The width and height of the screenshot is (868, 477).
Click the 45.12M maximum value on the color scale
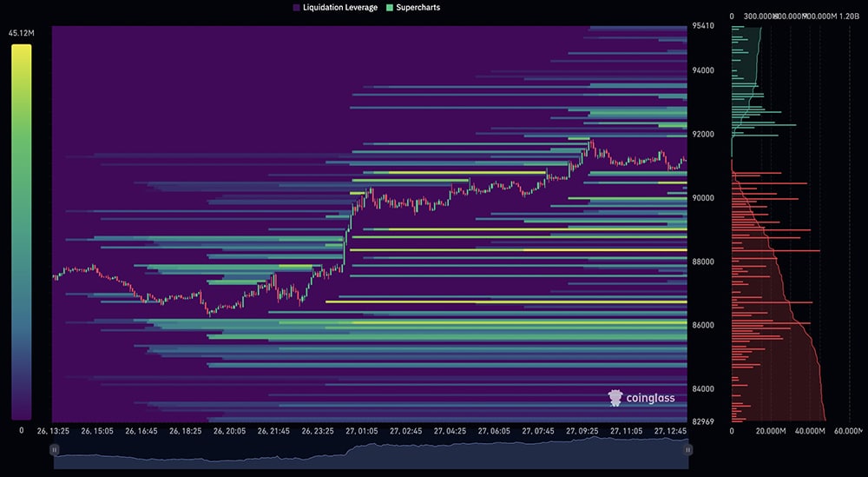[21, 34]
